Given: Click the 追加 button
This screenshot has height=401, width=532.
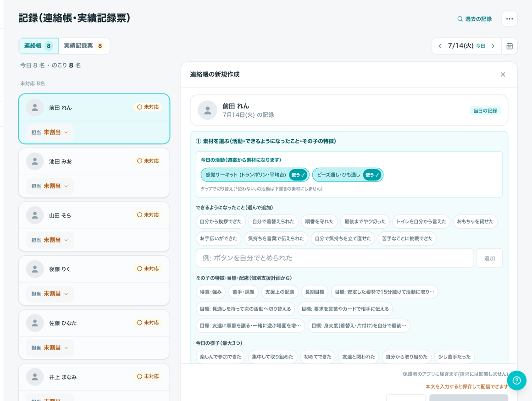Looking at the screenshot, I should click(x=489, y=258).
